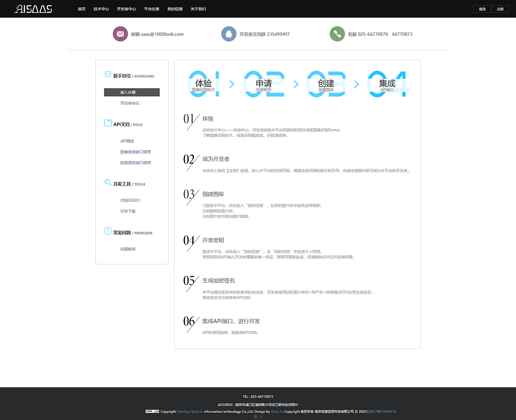
Task: Click the step 01 体验 section title
Action: tap(208, 119)
